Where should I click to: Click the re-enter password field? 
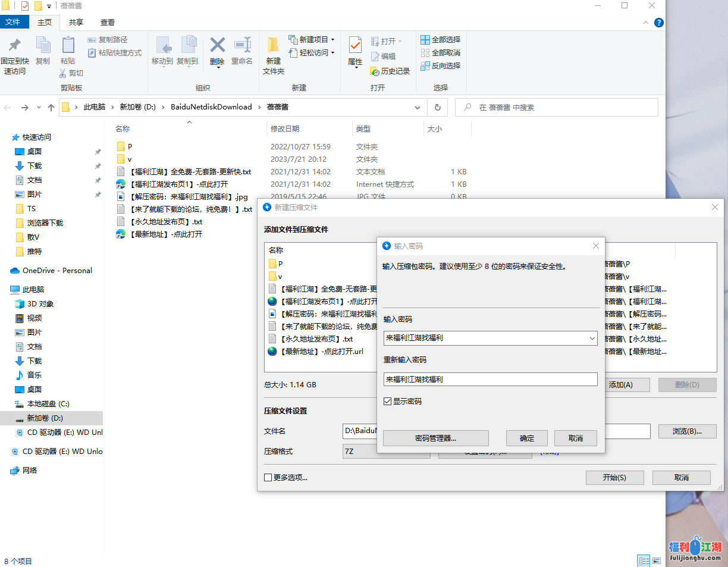pyautogui.click(x=490, y=379)
